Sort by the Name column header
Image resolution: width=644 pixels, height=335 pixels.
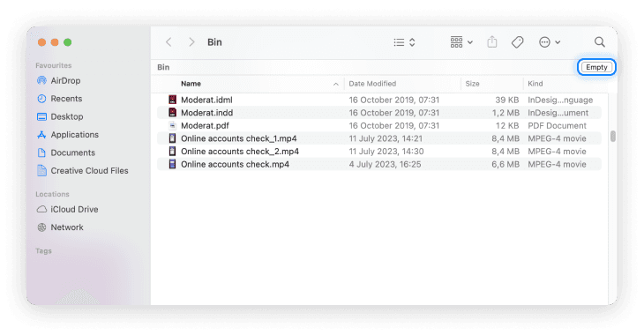191,84
